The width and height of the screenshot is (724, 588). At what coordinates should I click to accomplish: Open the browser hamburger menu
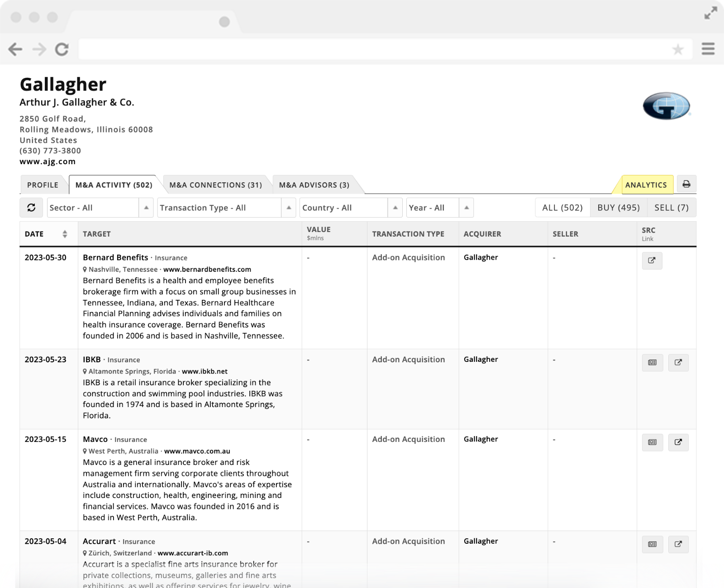[x=708, y=49]
